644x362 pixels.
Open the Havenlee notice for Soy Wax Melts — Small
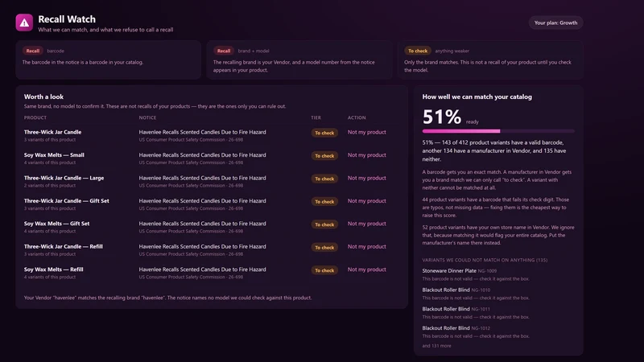[203, 155]
